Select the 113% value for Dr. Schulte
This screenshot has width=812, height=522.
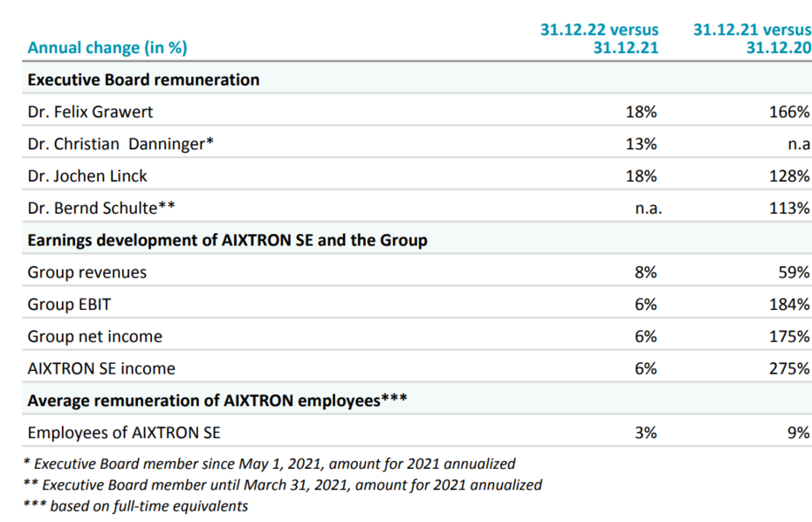[789, 209]
